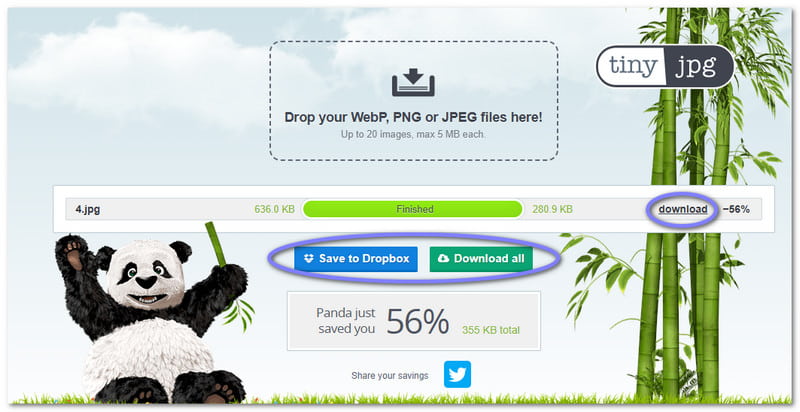Click the upload tray arrow icon
The height and width of the screenshot is (412, 800).
(x=413, y=82)
